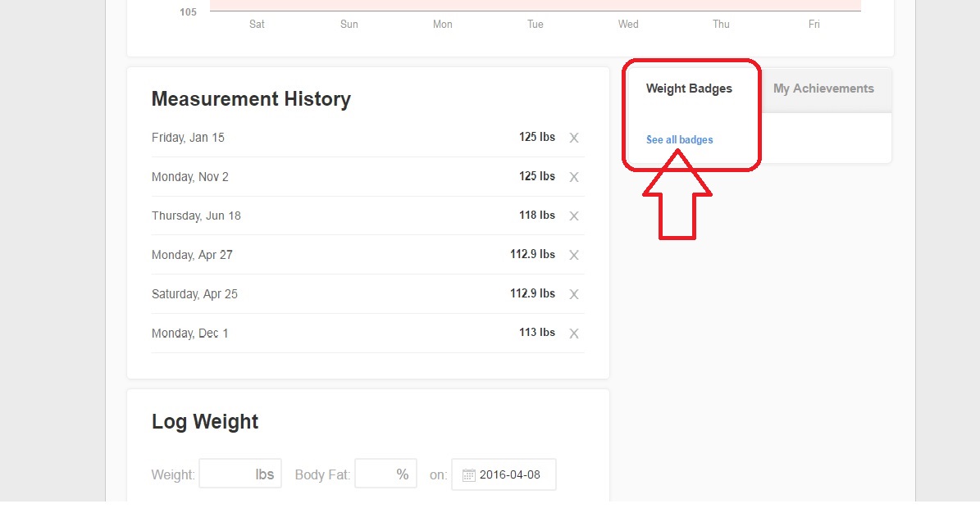Image resolution: width=980 pixels, height=531 pixels.
Task: Open the My Achievements tab
Action: coord(823,88)
